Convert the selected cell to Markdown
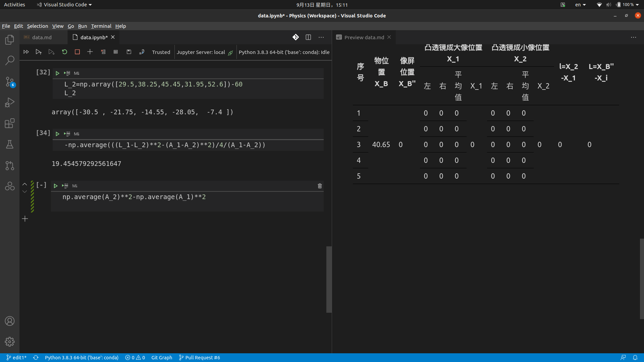This screenshot has height=362, width=644. (75, 186)
